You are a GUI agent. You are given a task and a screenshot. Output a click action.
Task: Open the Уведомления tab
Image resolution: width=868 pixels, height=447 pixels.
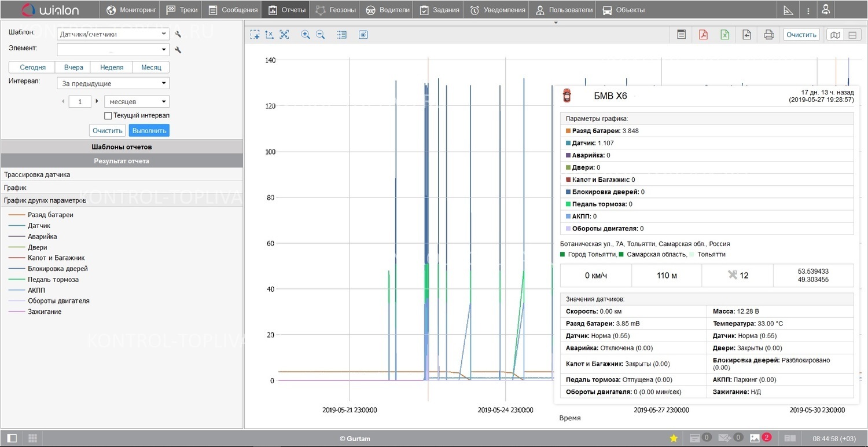(x=497, y=10)
